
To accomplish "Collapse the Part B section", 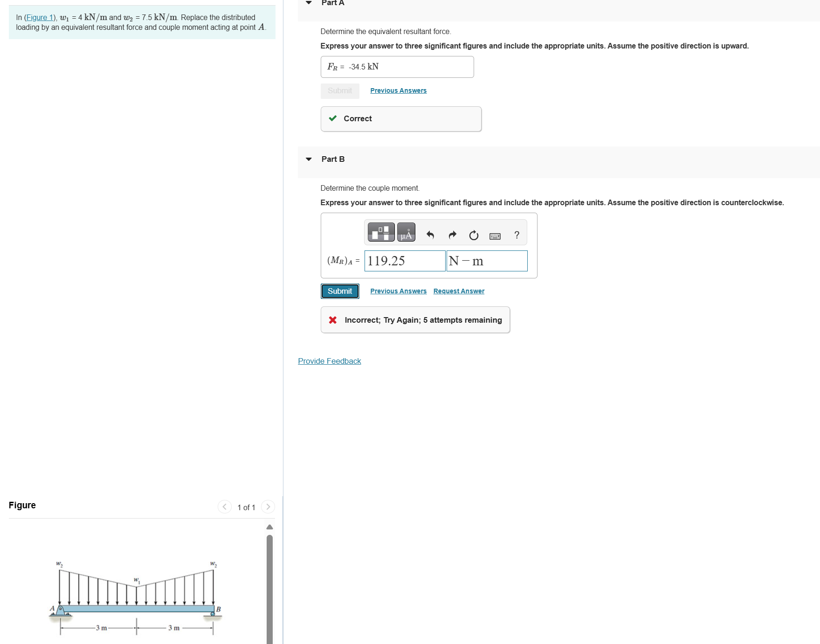I will coord(309,159).
